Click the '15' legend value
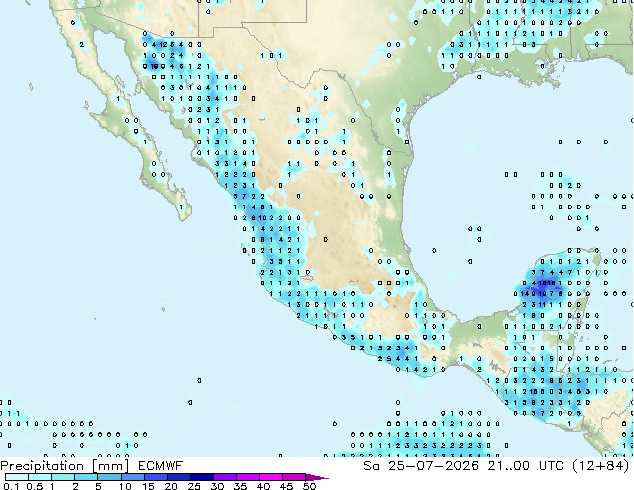Viewport: 634px width, 490px height. coord(148,486)
